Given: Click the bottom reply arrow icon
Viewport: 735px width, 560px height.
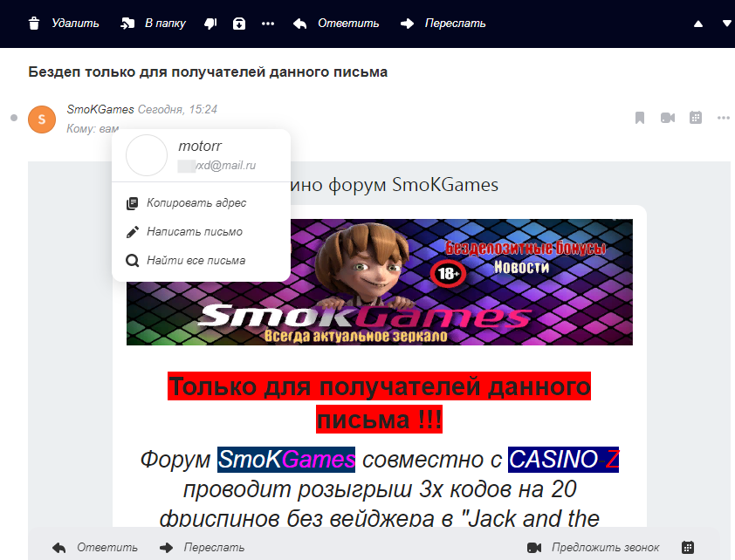Looking at the screenshot, I should coord(59,548).
